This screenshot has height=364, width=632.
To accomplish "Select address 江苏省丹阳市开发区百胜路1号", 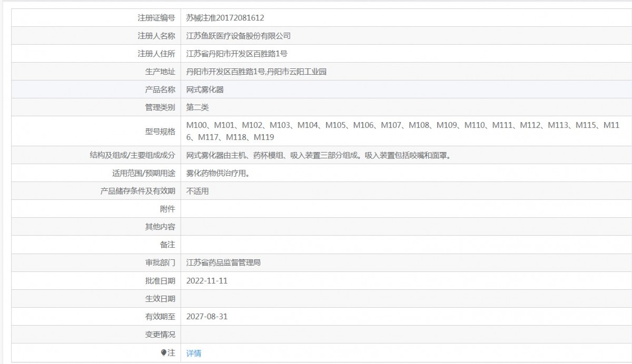I will 236,54.
